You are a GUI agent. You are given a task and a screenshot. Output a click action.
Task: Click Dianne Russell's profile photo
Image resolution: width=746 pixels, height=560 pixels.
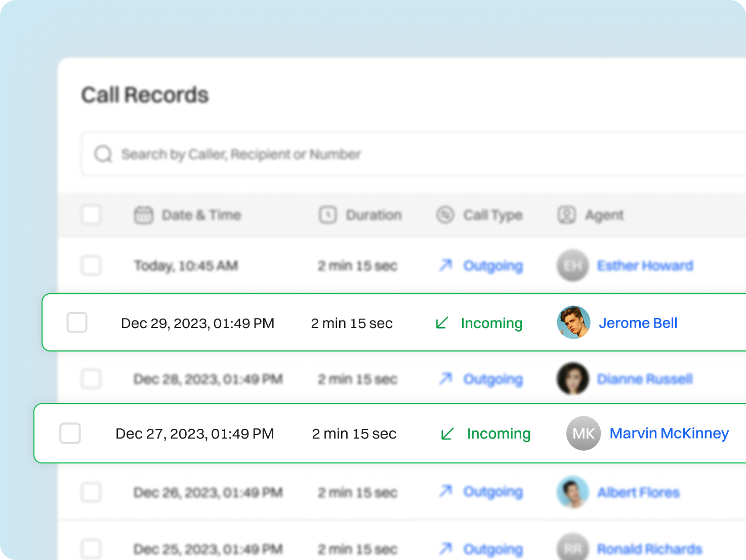(x=572, y=379)
